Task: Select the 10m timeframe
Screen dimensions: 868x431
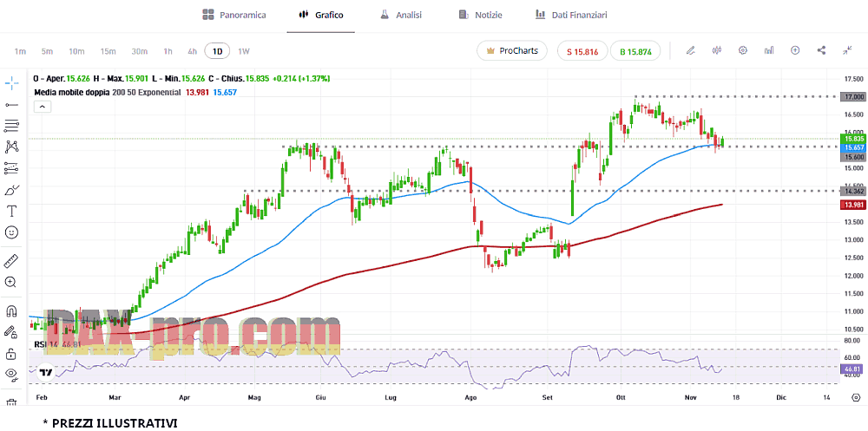Action: (x=76, y=51)
